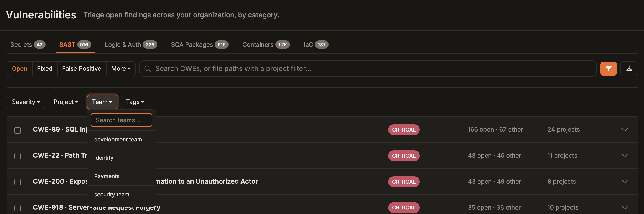The width and height of the screenshot is (644, 214).
Task: Go to the SCA Packages tab
Action: (200, 45)
